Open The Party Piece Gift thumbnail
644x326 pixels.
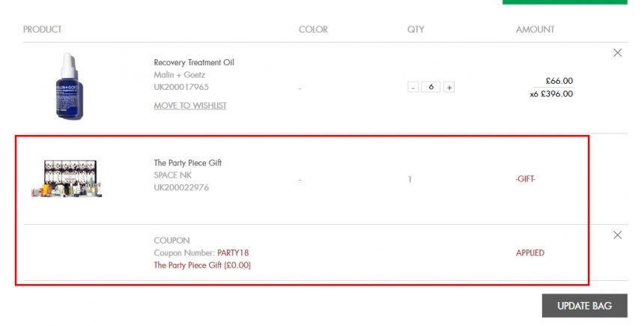[x=67, y=179]
